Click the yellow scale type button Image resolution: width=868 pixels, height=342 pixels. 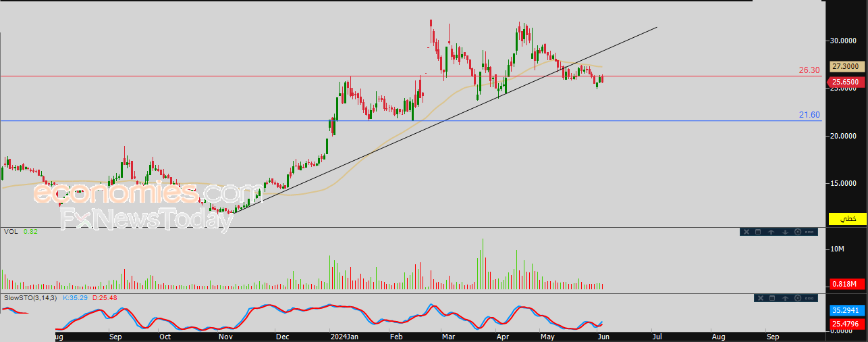(x=847, y=219)
